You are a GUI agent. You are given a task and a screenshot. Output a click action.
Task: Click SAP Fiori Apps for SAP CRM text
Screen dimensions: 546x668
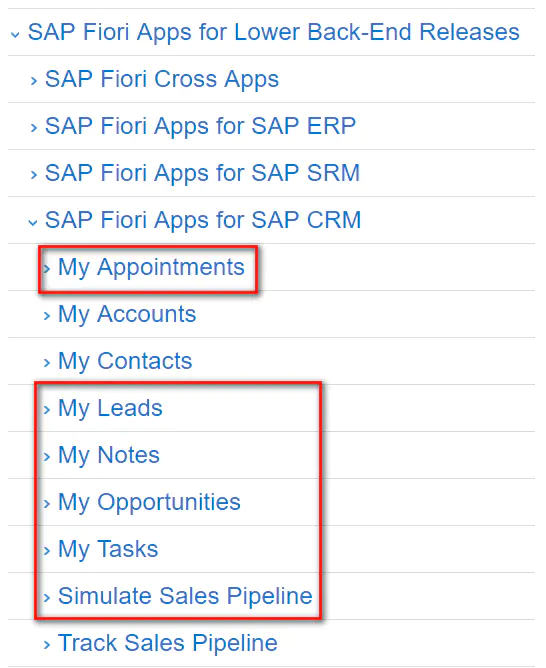pyautogui.click(x=203, y=221)
